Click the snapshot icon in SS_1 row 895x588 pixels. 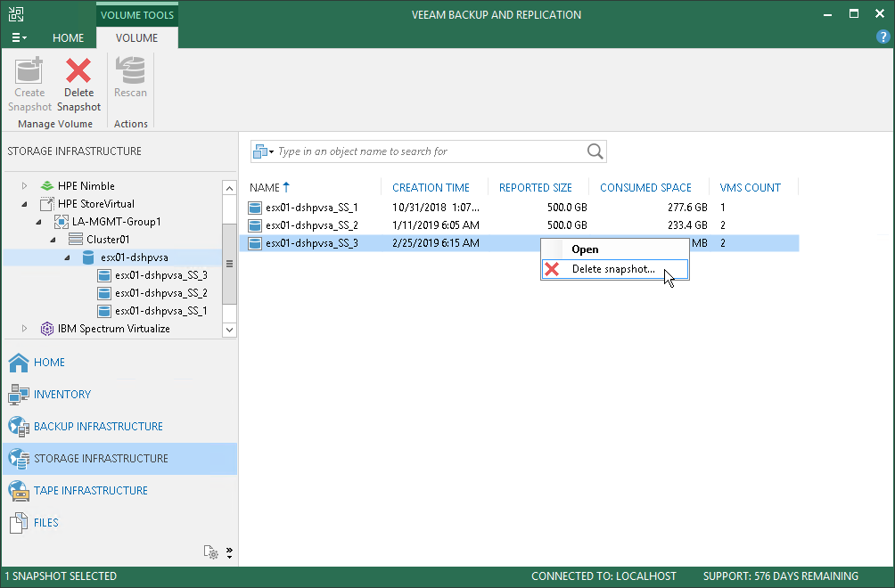[255, 208]
